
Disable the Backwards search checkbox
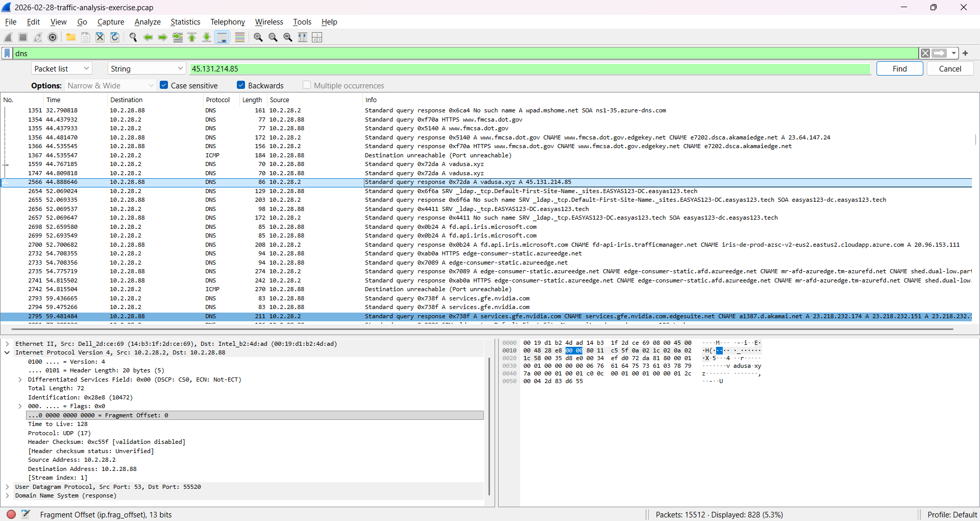[x=241, y=85]
